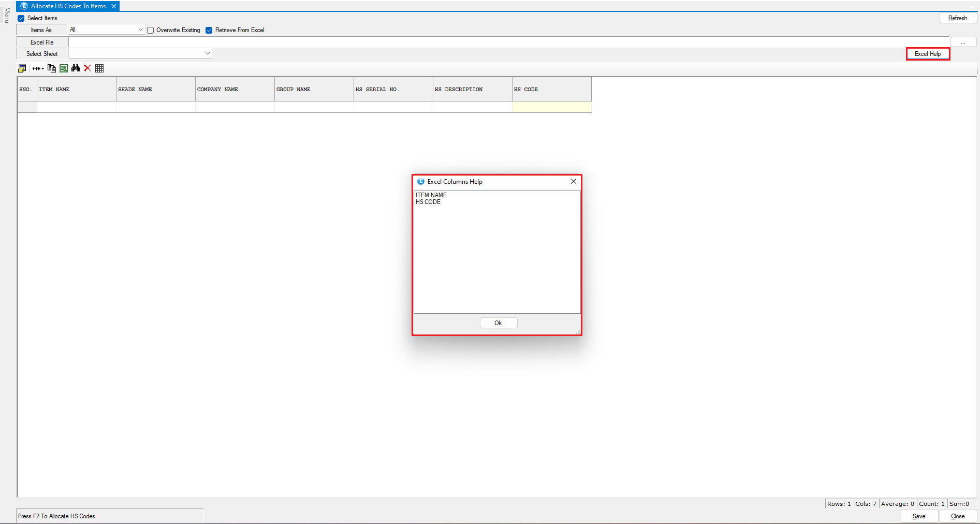Viewport: 980px width, 524px height.
Task: Click the first grid toolbar icon
Action: (22, 68)
